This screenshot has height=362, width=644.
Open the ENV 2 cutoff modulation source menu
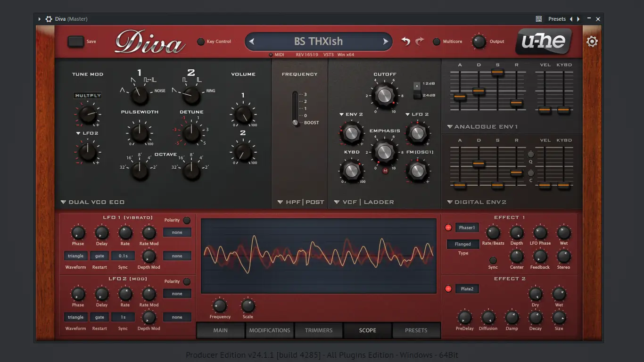click(x=351, y=115)
